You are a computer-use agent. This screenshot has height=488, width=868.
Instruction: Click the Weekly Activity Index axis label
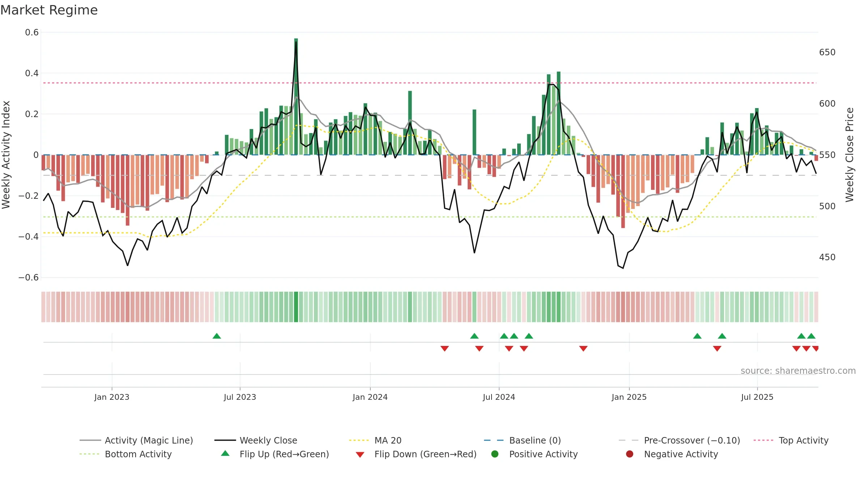click(6, 155)
